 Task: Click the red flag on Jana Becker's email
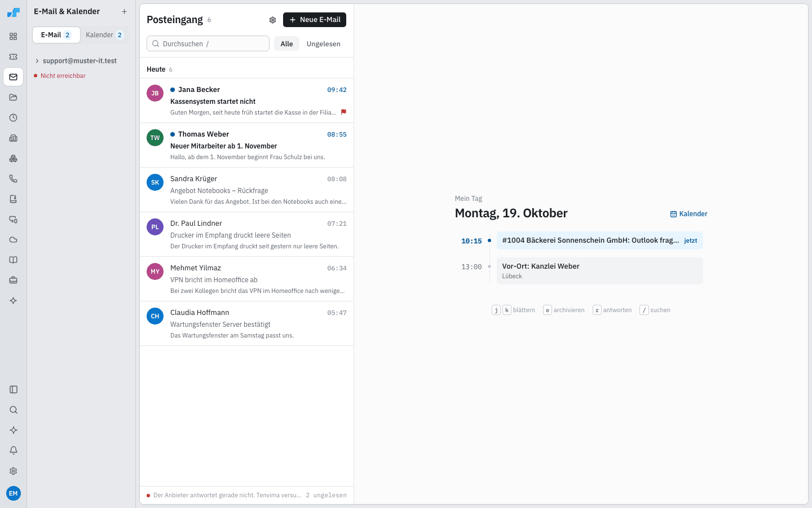(x=343, y=112)
